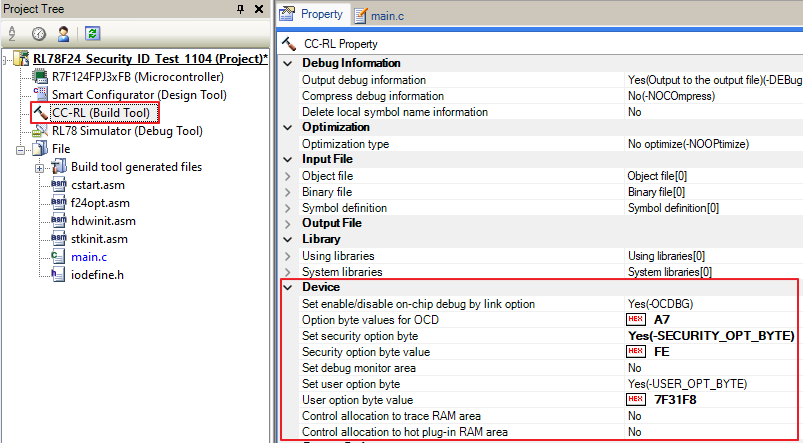Click Control allocation to hot plug-in RAM value
This screenshot has height=443, width=803.
coord(635,432)
